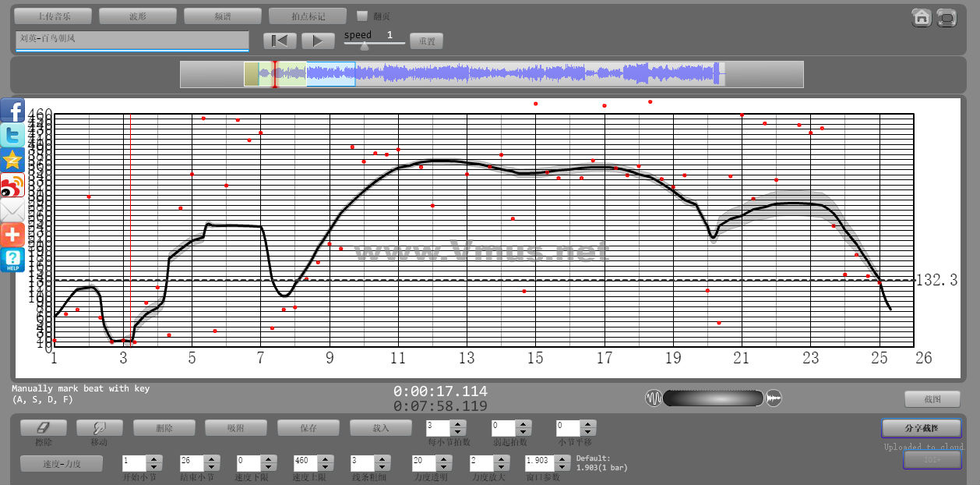Click the Facebook share icon
This screenshot has width=980, height=485.
click(12, 111)
